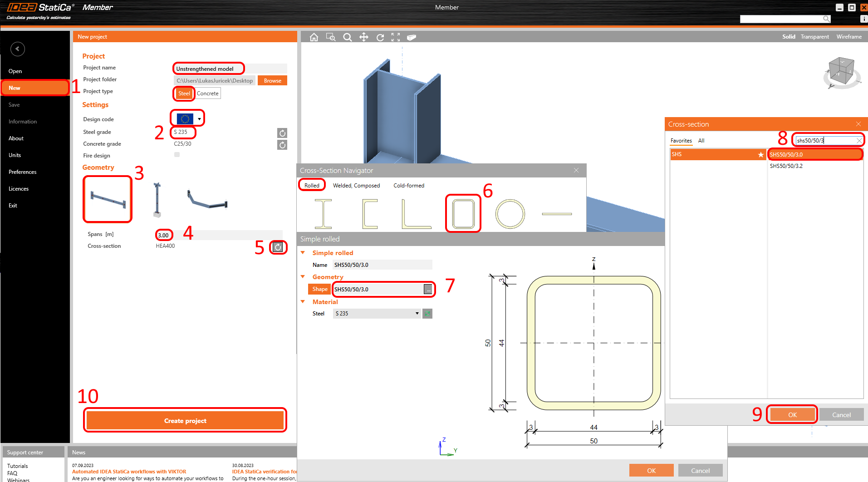Viewport: 868px width, 482px height.
Task: Switch to the Cold-formed tab
Action: 408,186
